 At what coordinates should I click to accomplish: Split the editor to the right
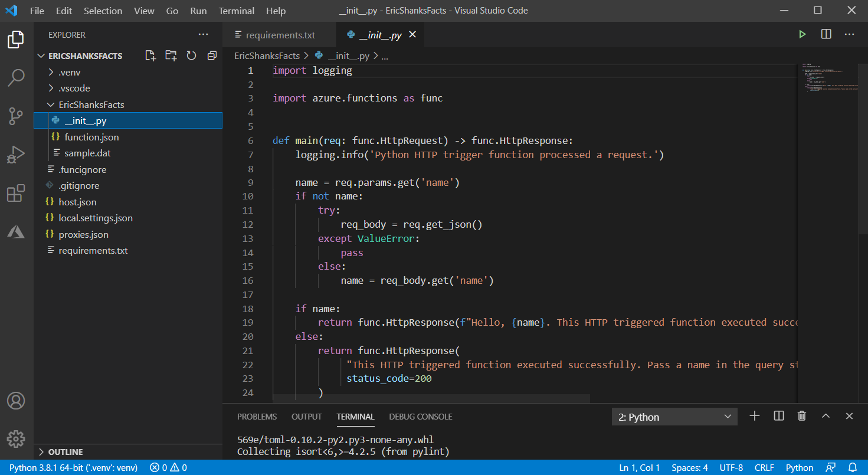pyautogui.click(x=826, y=35)
